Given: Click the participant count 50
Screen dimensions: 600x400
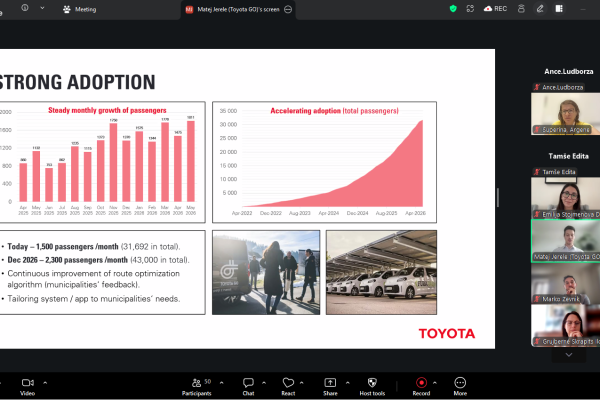Looking at the screenshot, I should (x=207, y=381).
